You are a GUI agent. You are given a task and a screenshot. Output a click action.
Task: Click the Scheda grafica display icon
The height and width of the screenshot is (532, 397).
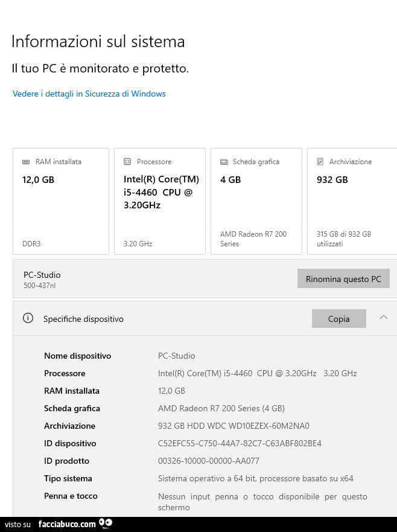223,162
